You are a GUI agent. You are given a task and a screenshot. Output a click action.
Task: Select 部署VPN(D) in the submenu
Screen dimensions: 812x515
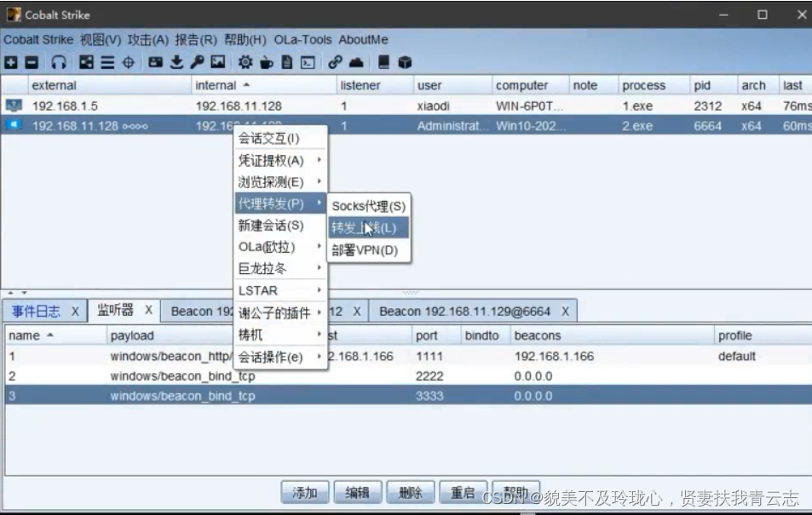click(x=369, y=250)
